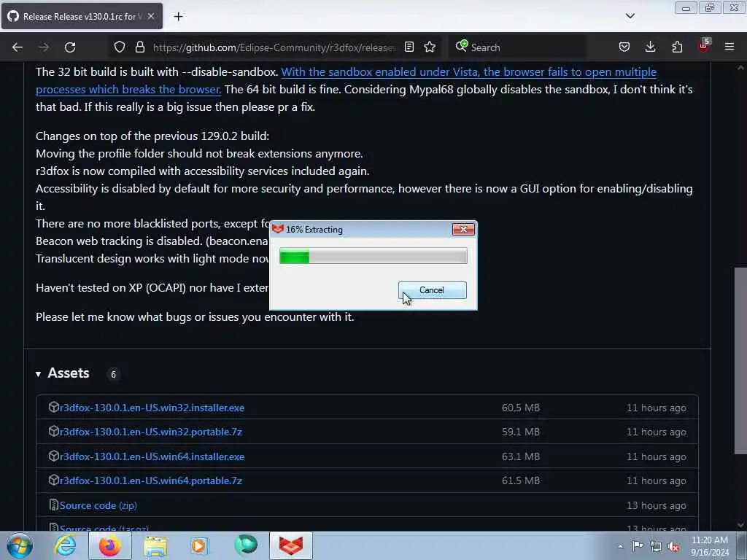747x560 pixels.
Task: Open Action Center flag icon
Action: 638,546
